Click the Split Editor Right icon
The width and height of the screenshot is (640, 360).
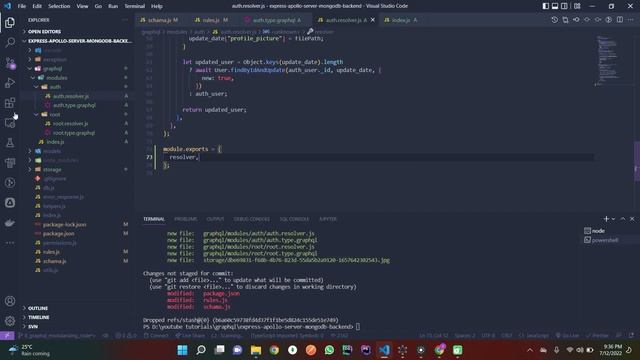620,20
